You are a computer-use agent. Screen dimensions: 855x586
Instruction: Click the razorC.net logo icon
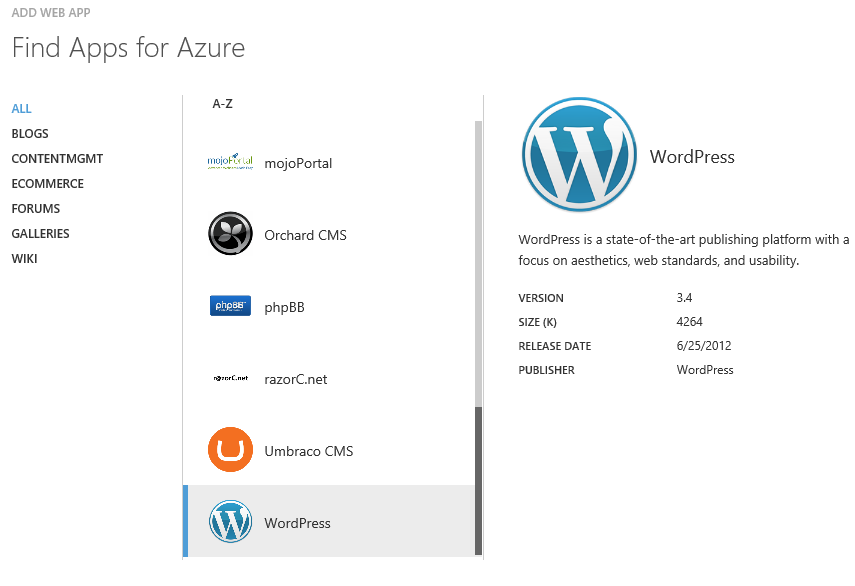(231, 378)
